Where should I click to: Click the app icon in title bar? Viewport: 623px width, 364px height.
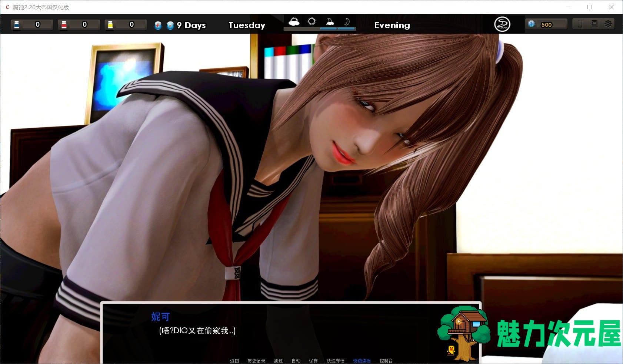[7, 7]
